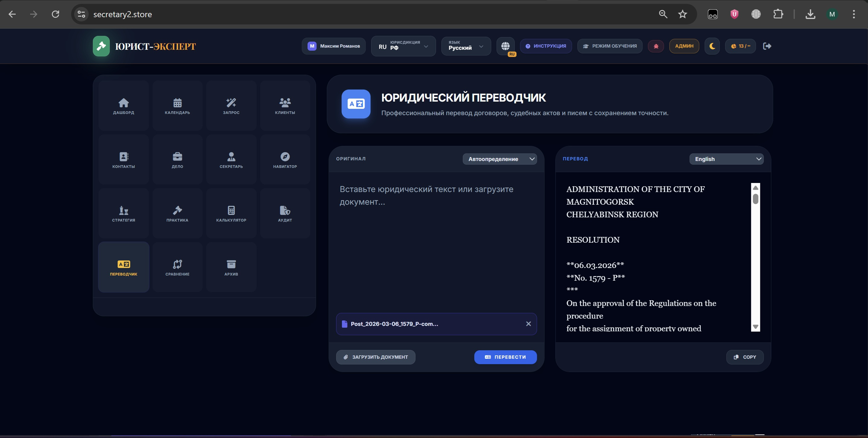The width and height of the screenshot is (868, 438).
Task: Open the Запрос magic wand module
Action: click(231, 106)
